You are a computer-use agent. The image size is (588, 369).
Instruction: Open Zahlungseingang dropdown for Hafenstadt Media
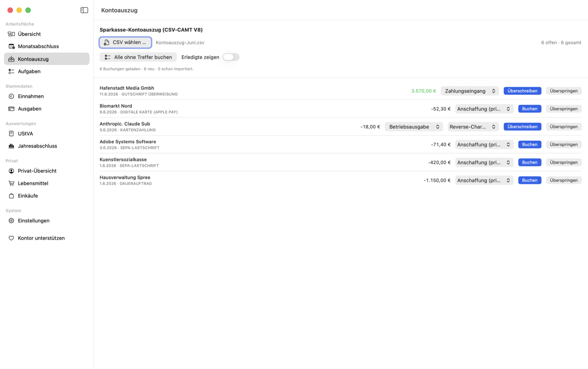point(470,91)
